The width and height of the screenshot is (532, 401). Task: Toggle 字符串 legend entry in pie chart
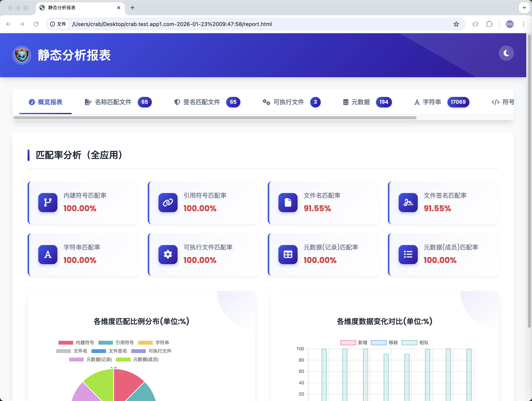(153, 343)
